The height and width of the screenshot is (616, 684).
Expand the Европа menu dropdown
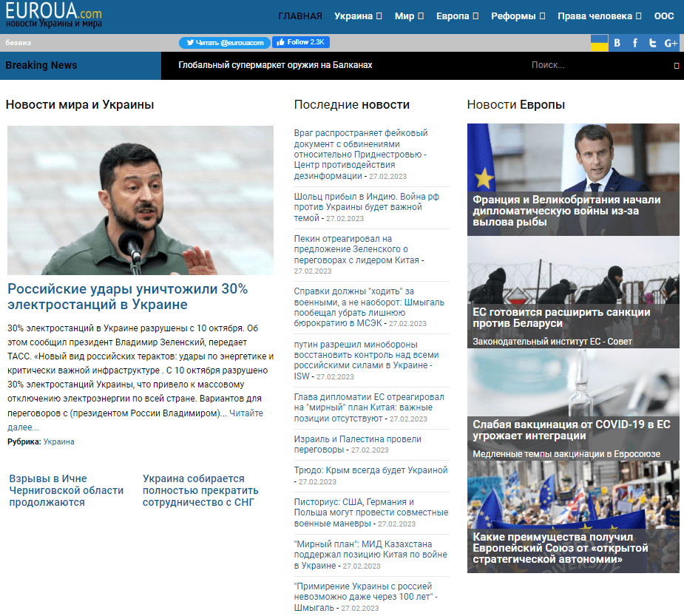tap(457, 16)
